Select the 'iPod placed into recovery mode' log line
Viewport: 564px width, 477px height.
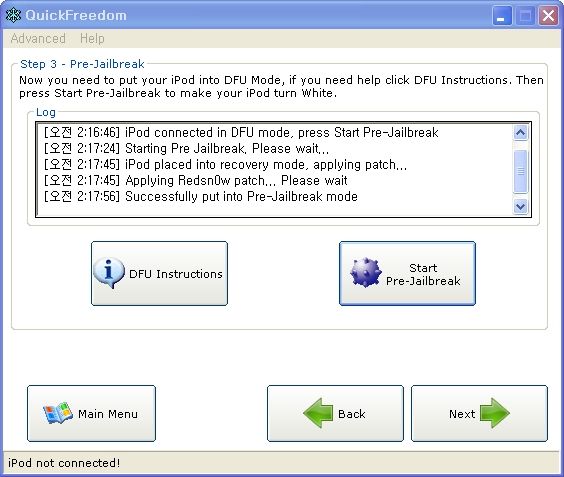225,164
